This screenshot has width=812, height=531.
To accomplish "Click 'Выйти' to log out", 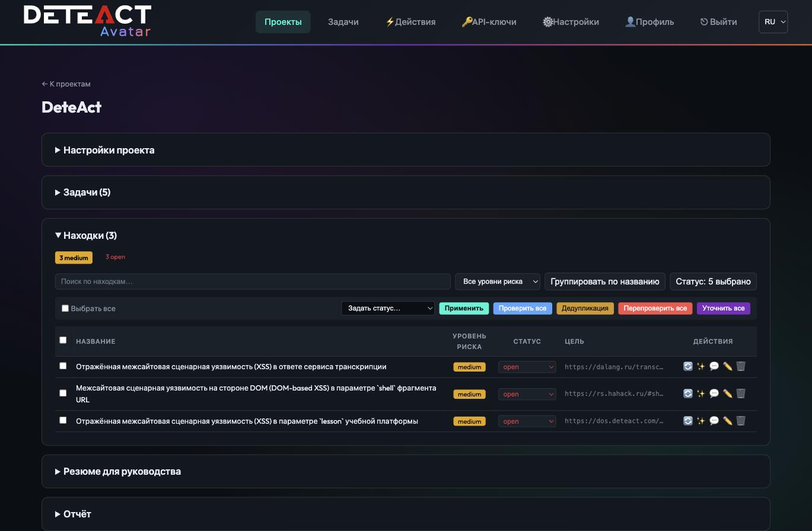I will click(719, 22).
